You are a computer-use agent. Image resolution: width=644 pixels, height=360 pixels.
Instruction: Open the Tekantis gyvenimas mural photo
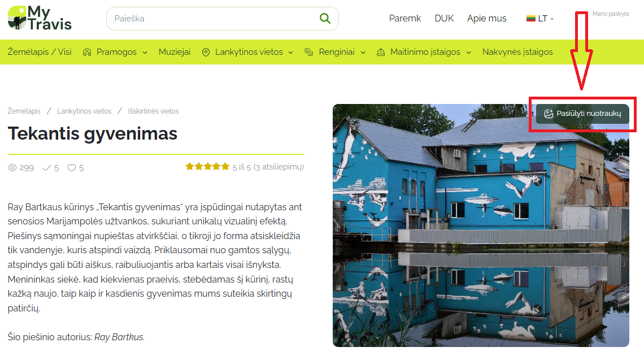[481, 225]
